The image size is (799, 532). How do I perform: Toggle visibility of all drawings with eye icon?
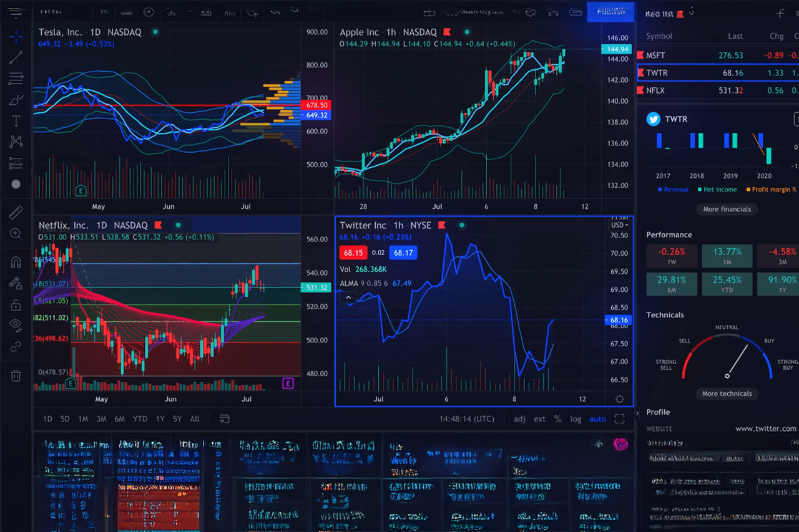pos(16,324)
